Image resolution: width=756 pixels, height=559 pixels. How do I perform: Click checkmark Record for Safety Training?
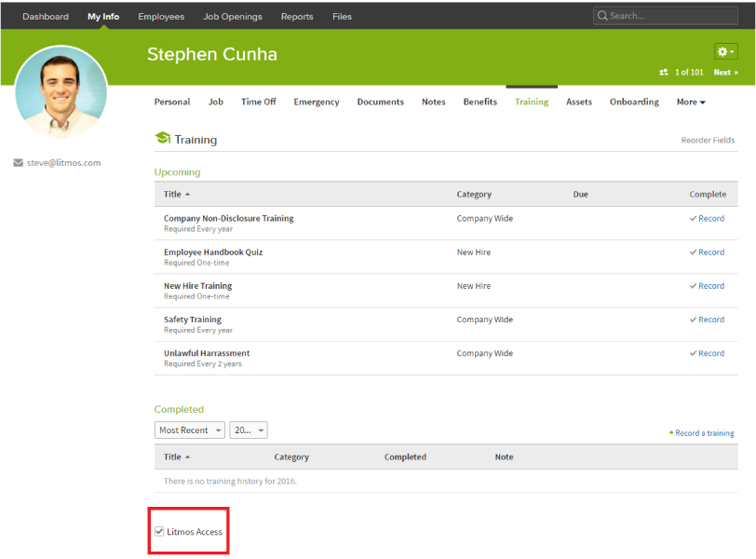coord(707,320)
